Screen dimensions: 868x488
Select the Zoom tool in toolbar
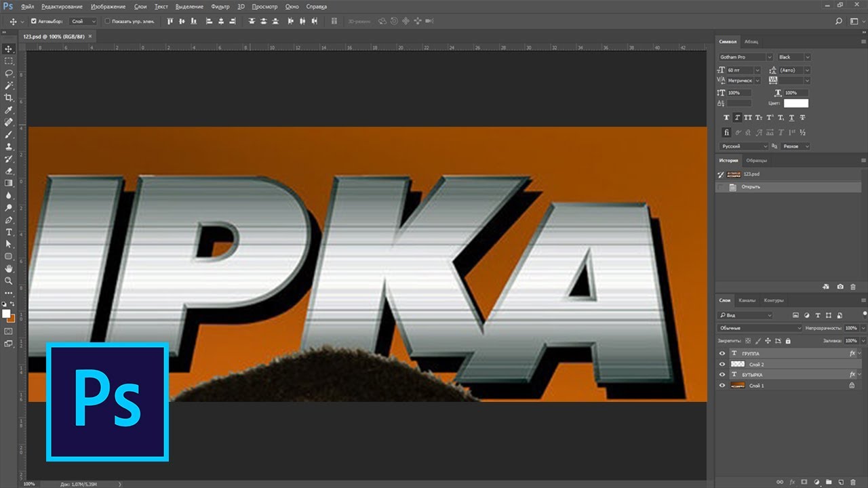coord(9,281)
